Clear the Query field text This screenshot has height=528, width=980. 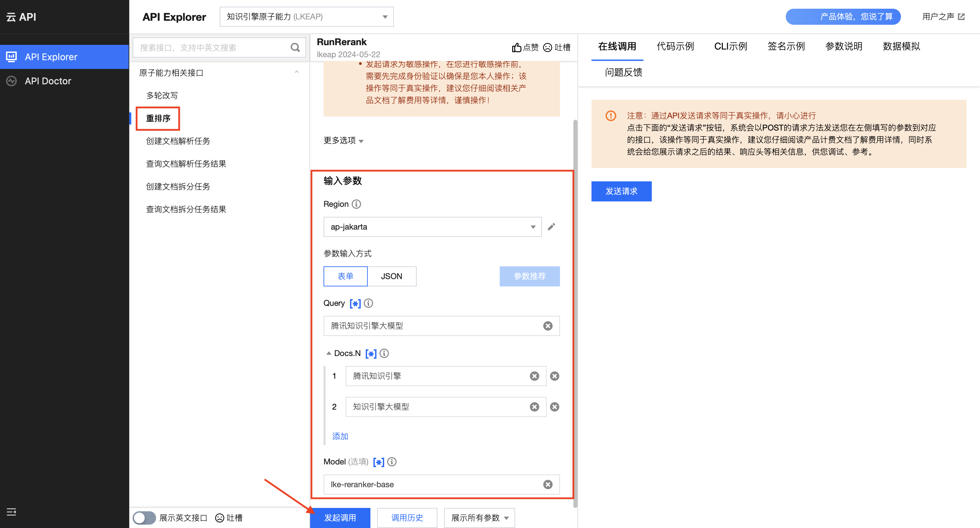[548, 326]
